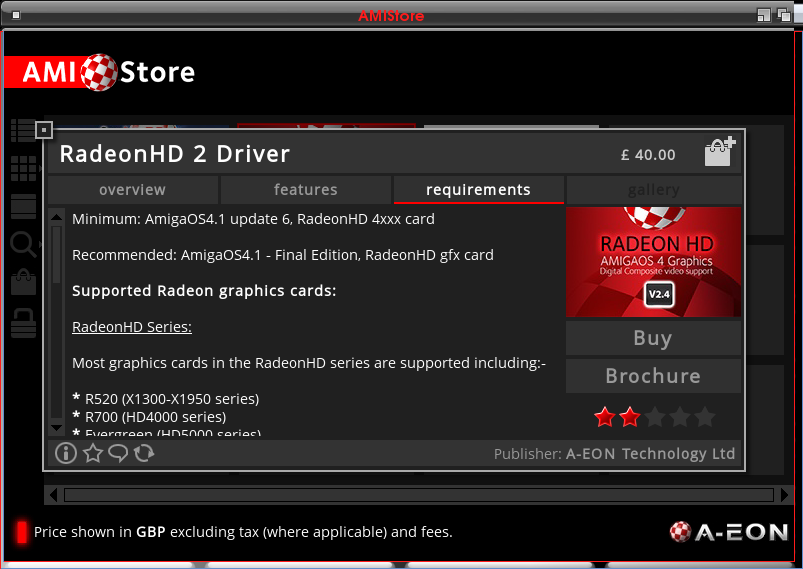The image size is (803, 569).
Task: Switch to grid view in sidebar
Action: (22, 168)
